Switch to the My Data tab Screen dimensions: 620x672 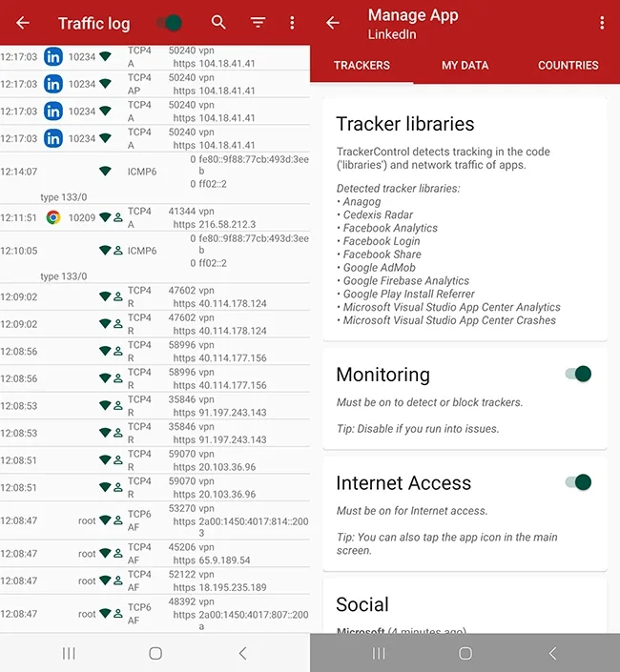pyautogui.click(x=465, y=66)
